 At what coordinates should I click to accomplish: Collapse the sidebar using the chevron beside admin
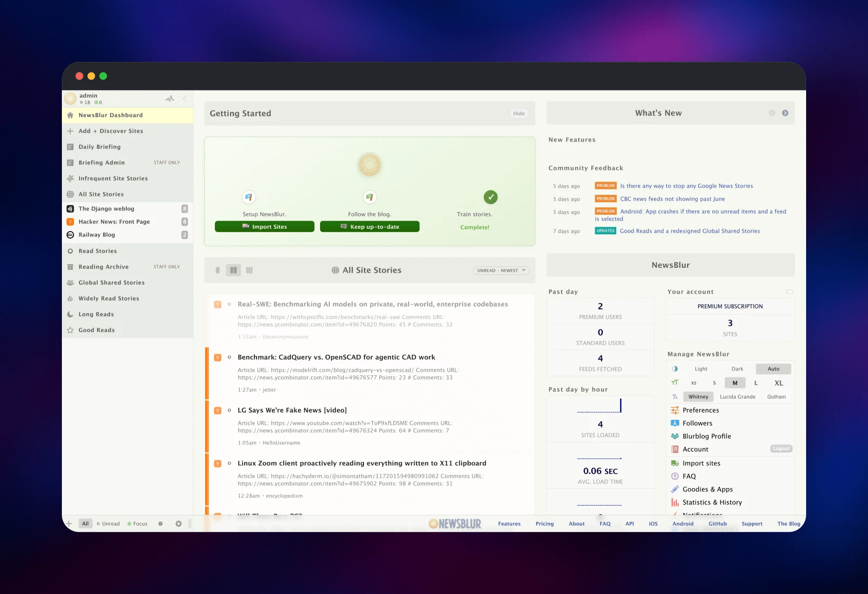pyautogui.click(x=184, y=99)
